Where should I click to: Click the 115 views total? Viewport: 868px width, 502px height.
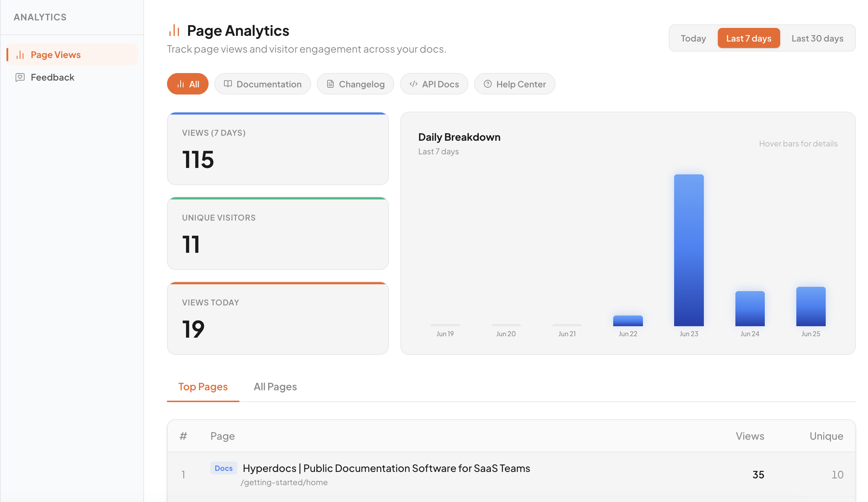[x=198, y=159]
